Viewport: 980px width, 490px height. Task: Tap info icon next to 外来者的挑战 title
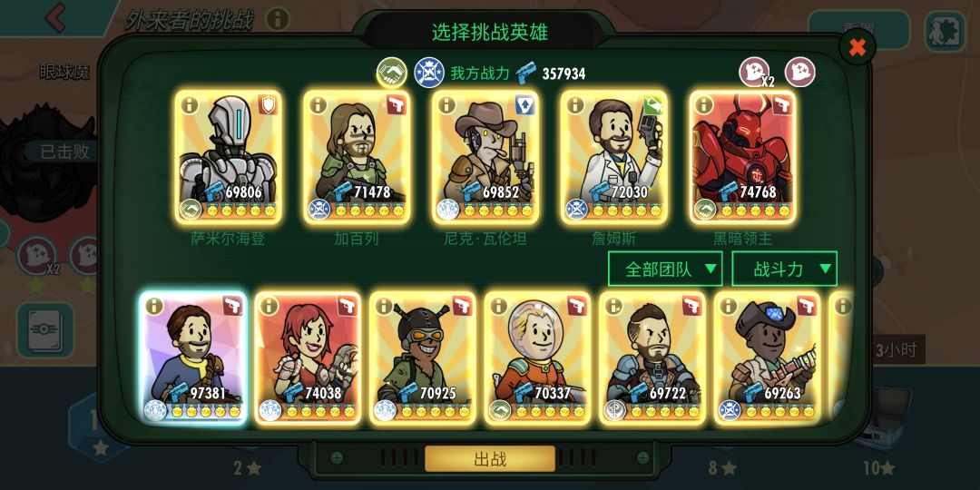point(277,19)
